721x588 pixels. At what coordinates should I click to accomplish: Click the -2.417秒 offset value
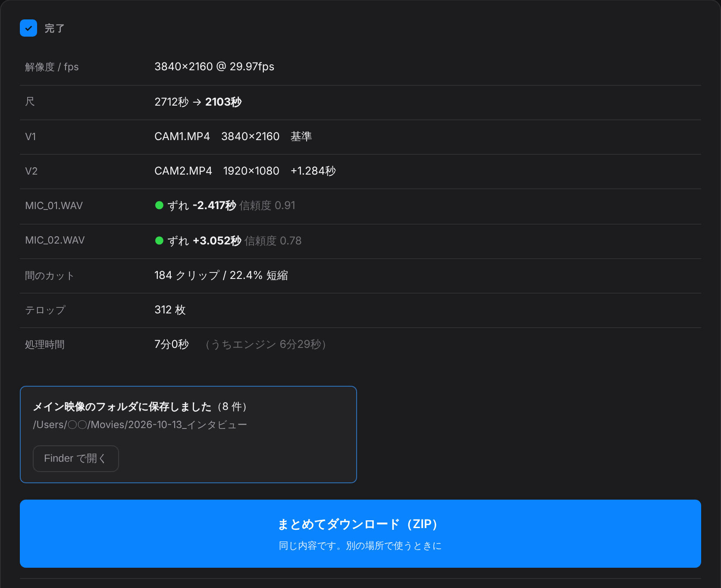[214, 206]
